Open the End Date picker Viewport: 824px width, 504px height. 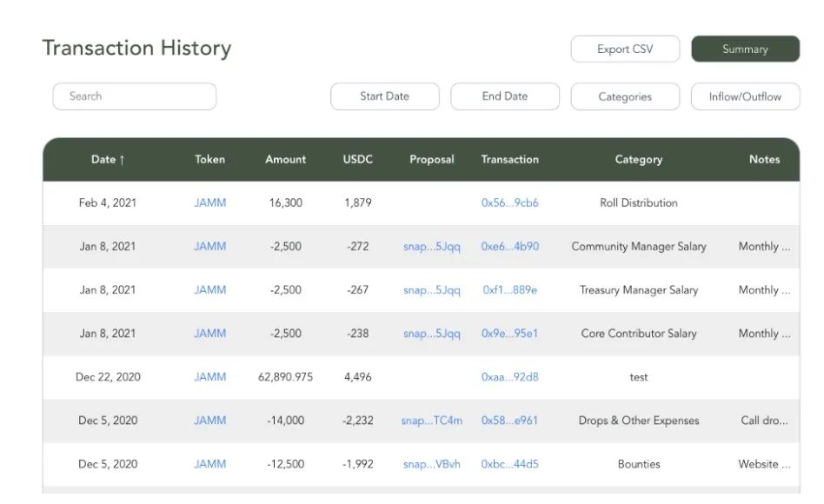(504, 96)
